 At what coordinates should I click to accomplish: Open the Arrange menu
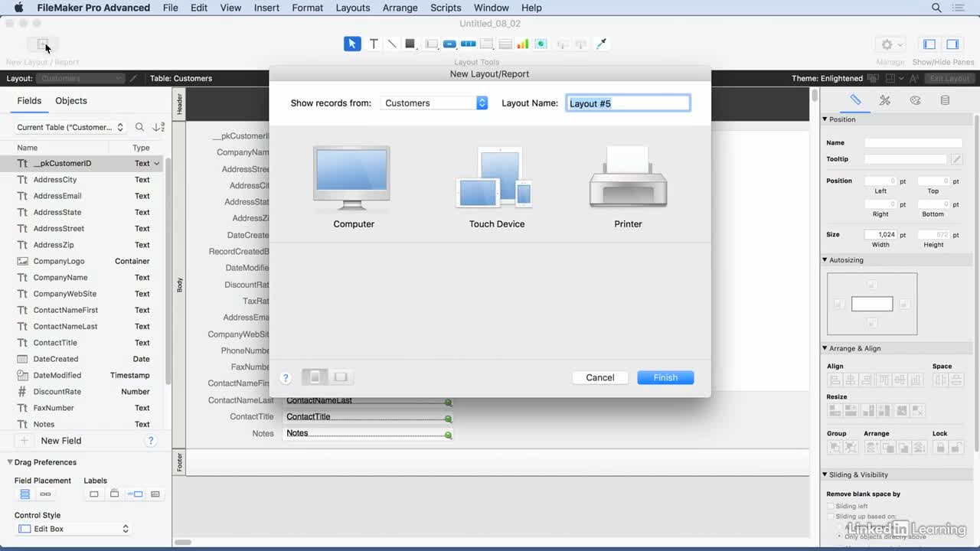[400, 8]
